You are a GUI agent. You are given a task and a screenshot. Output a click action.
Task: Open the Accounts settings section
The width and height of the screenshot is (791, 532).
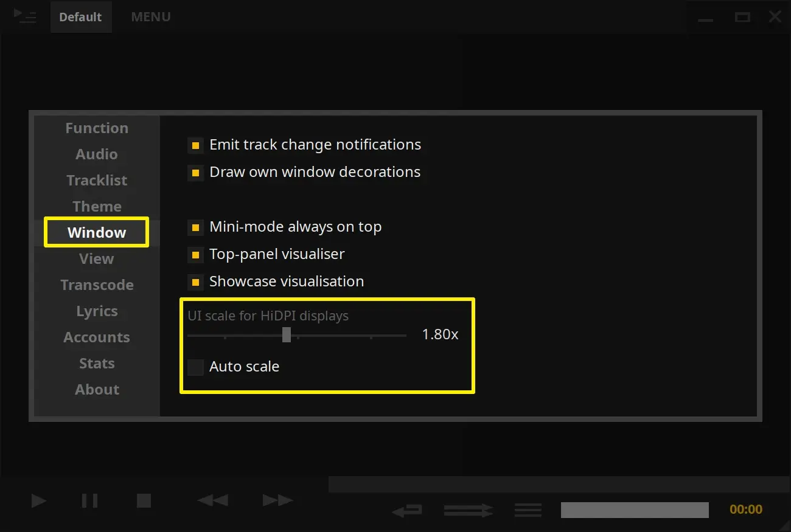coord(97,337)
